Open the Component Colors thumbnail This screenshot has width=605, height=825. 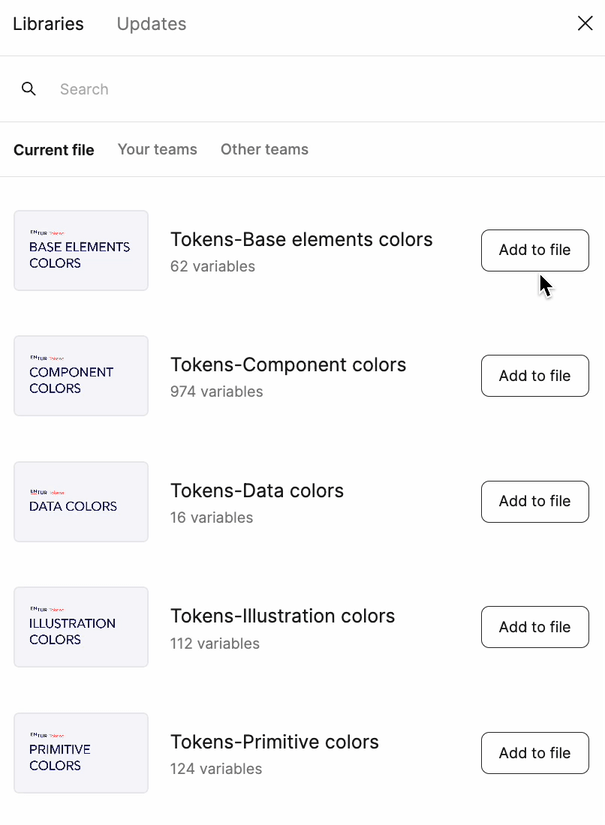(81, 376)
